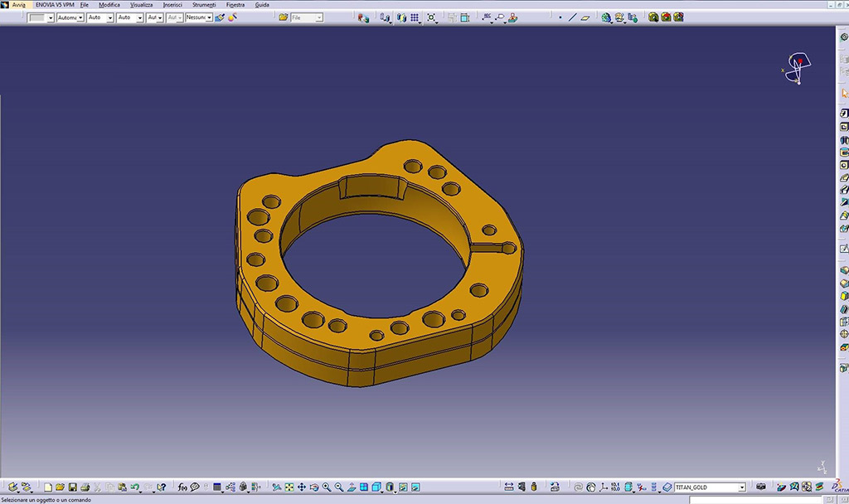Click the Pocket tool in right toolbar
849x504 pixels.
(x=844, y=127)
